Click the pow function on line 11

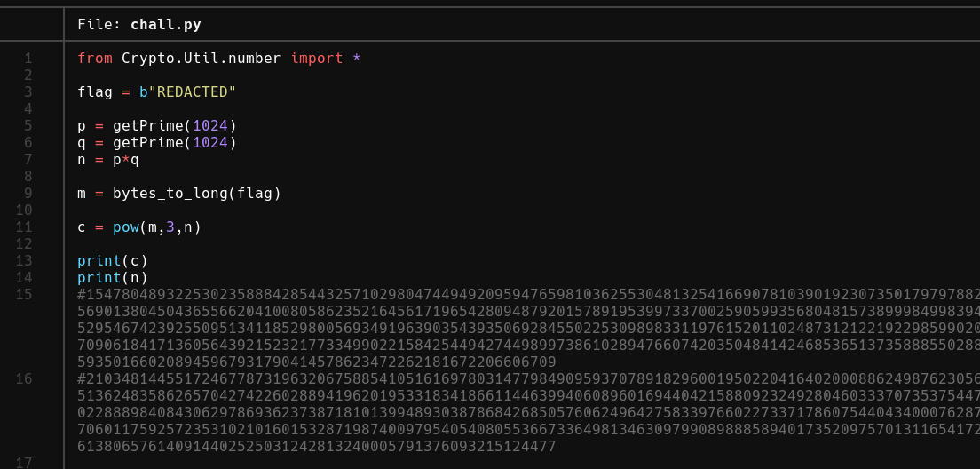[126, 227]
